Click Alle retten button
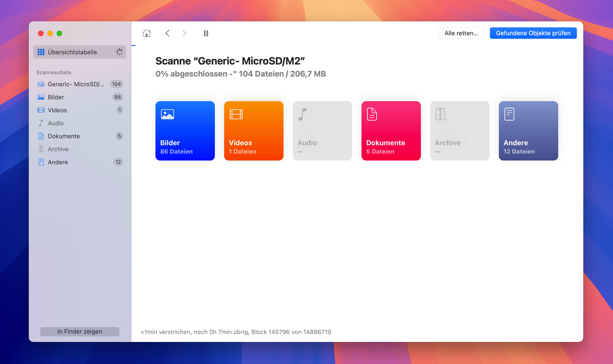613x364 pixels. tap(461, 33)
